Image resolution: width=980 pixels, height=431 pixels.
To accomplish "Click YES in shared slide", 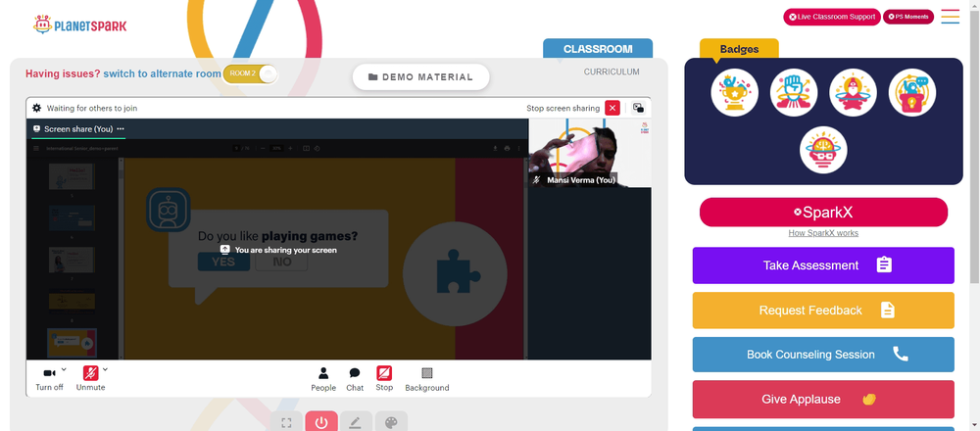I will tap(223, 262).
